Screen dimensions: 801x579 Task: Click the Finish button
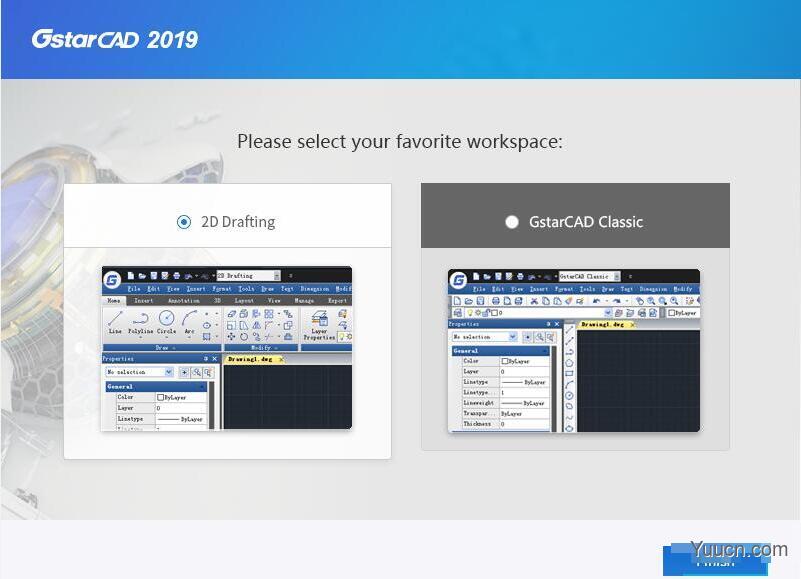click(x=715, y=561)
